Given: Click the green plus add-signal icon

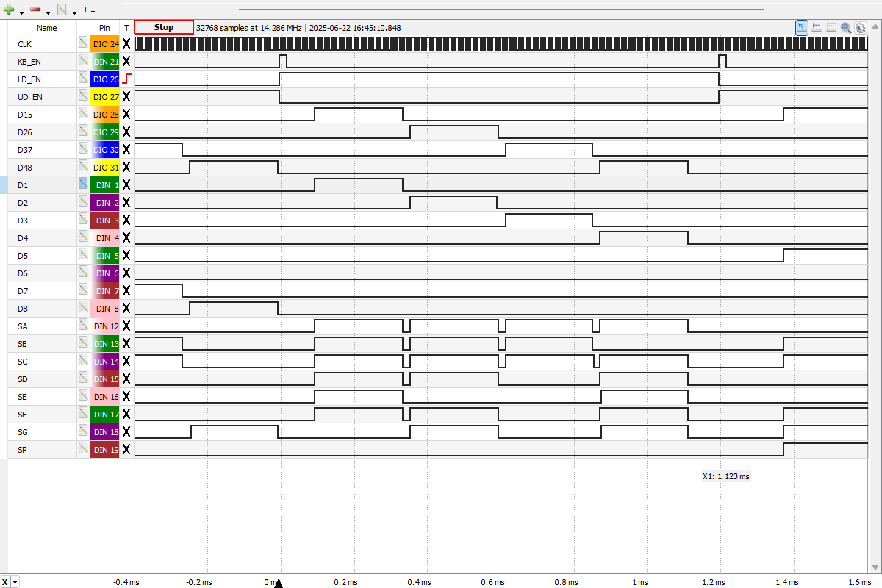Looking at the screenshot, I should (x=10, y=10).
